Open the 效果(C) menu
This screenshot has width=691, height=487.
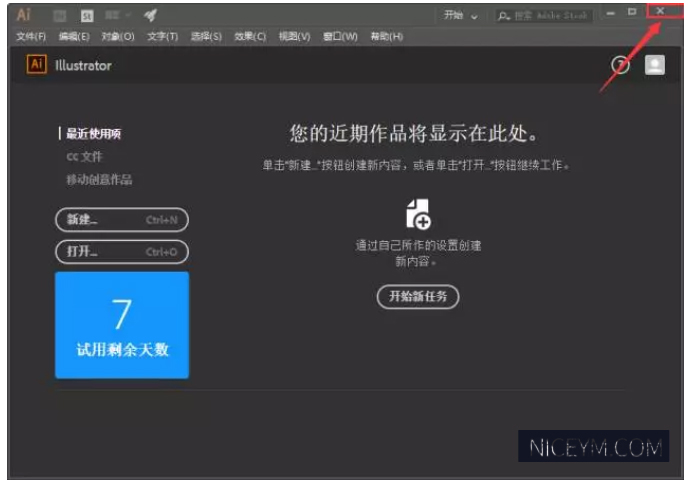pyautogui.click(x=250, y=37)
